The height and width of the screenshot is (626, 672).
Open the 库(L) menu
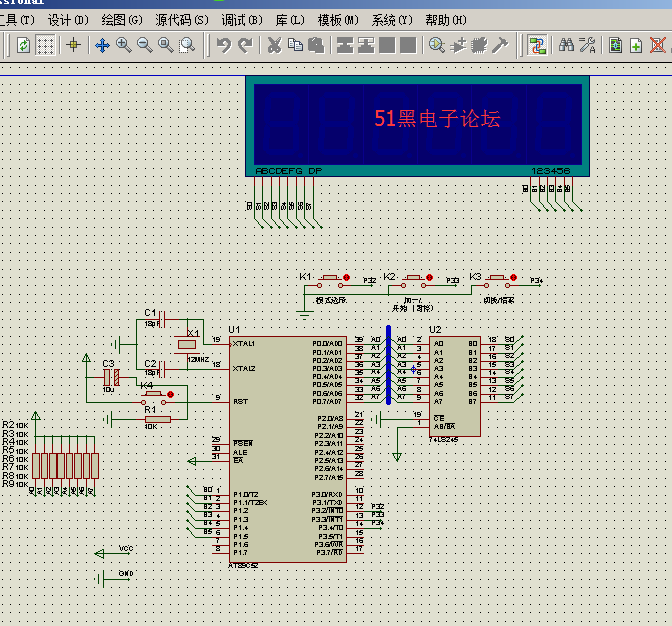coord(290,20)
